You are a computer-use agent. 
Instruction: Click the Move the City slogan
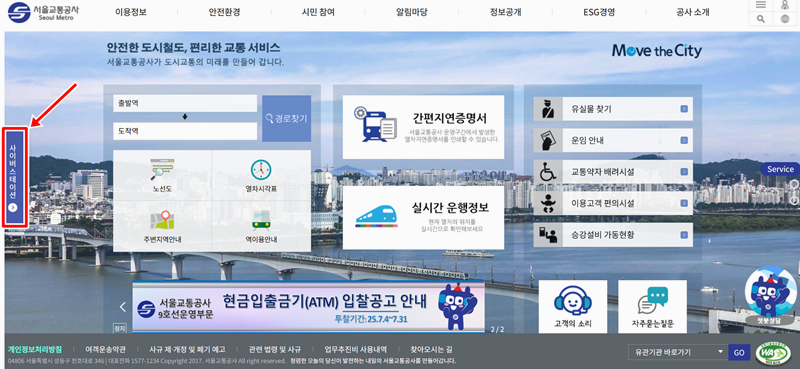(x=657, y=51)
